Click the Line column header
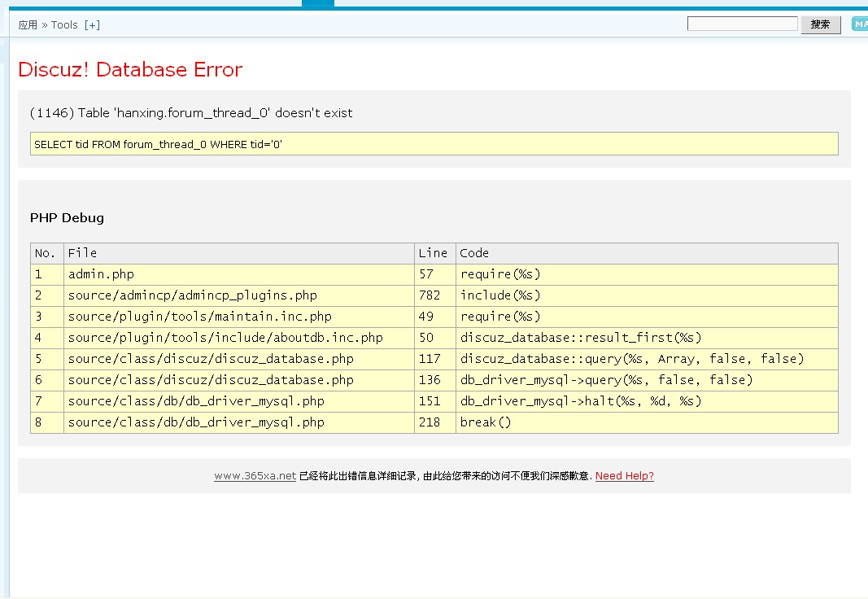 434,254
